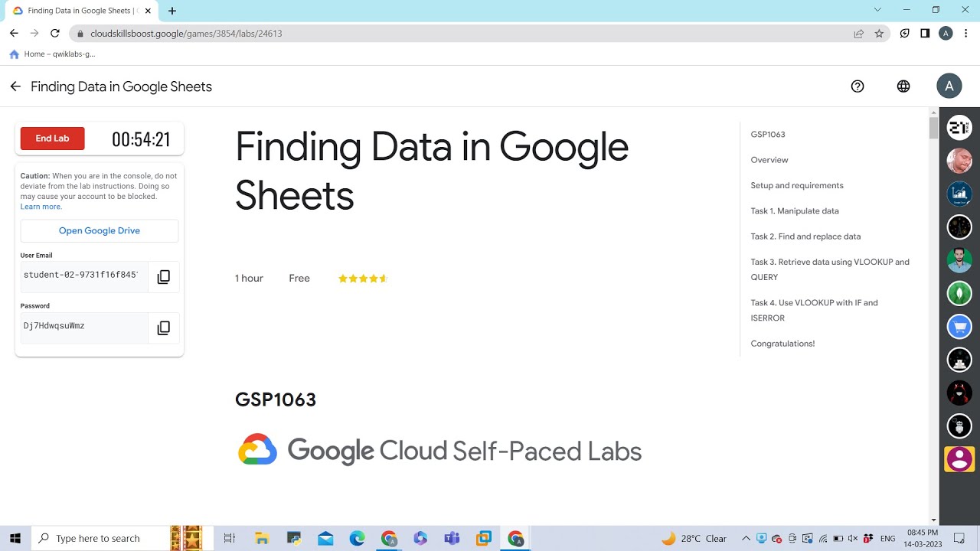This screenshot has height=551, width=980.
Task: Open the language globe icon
Action: point(903,86)
